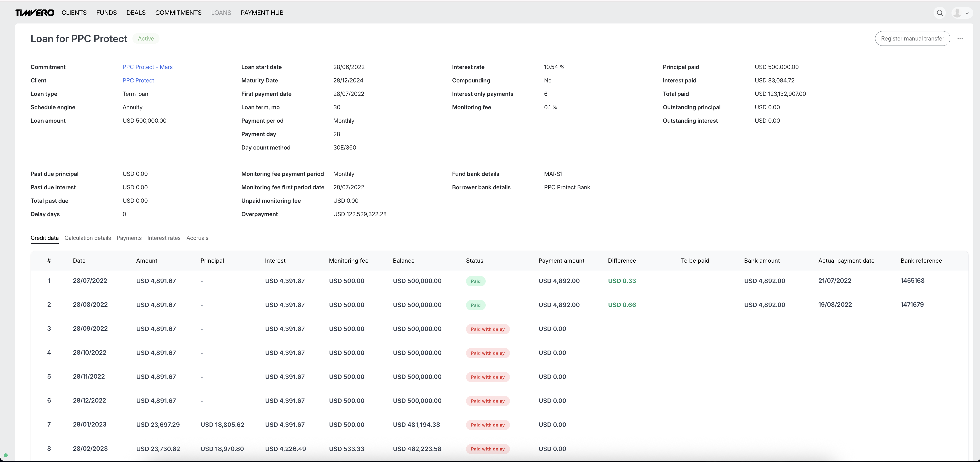Viewport: 980px width, 462px height.
Task: Click the Active status badge
Action: coord(146,38)
